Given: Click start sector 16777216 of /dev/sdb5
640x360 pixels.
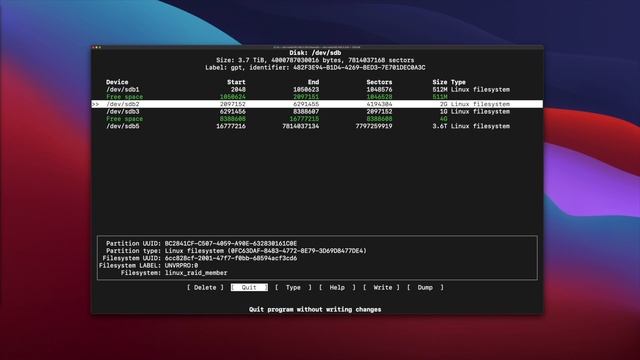Looking at the screenshot, I should [231, 126].
